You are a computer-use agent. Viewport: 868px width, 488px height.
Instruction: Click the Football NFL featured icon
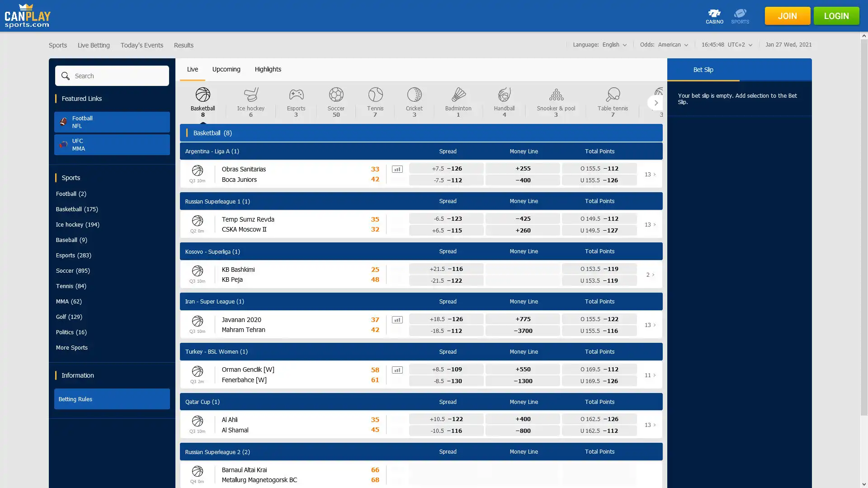coord(63,122)
